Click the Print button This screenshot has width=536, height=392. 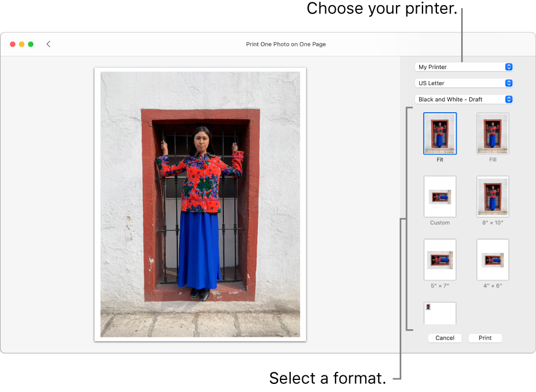[x=485, y=338]
